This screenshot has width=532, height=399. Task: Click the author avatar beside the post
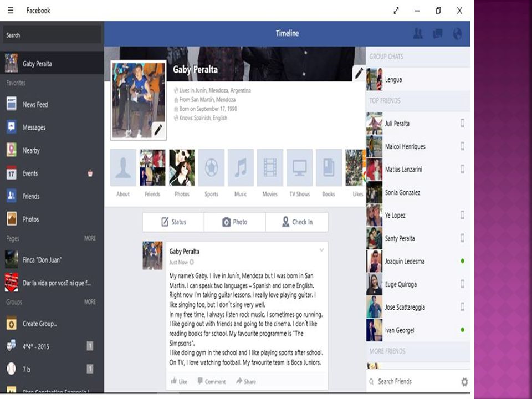point(152,255)
